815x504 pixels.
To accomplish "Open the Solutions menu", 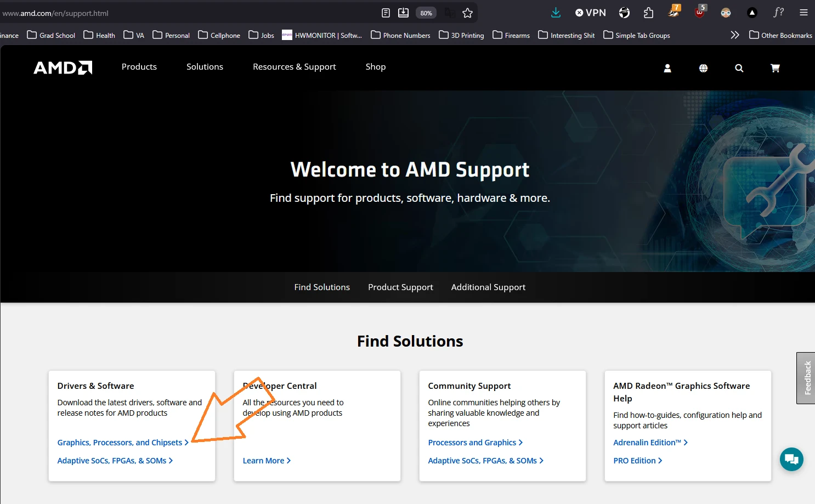I will pos(205,67).
